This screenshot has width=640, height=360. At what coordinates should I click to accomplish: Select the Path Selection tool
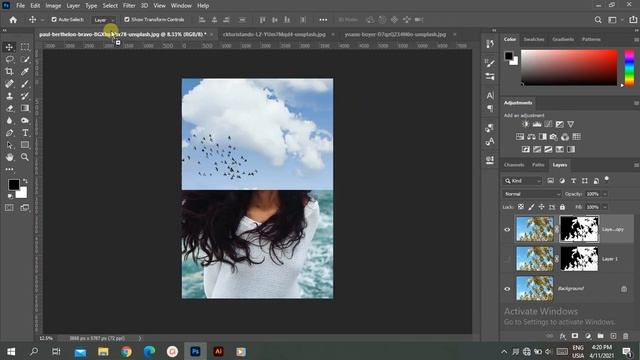(x=9, y=145)
